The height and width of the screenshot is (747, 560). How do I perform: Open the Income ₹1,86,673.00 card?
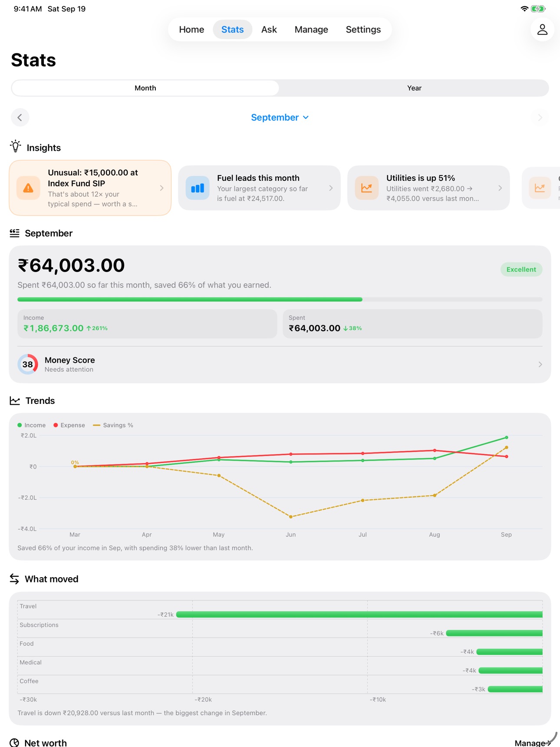147,324
